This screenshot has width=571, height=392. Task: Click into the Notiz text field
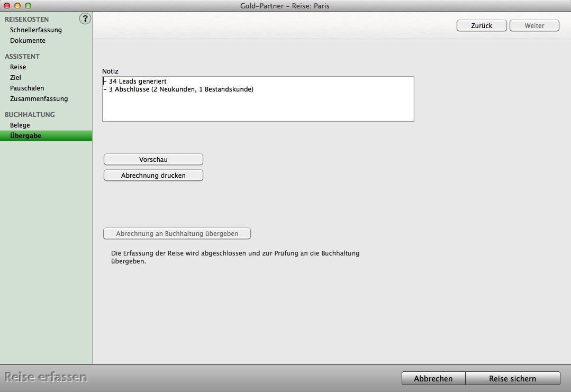coord(258,105)
